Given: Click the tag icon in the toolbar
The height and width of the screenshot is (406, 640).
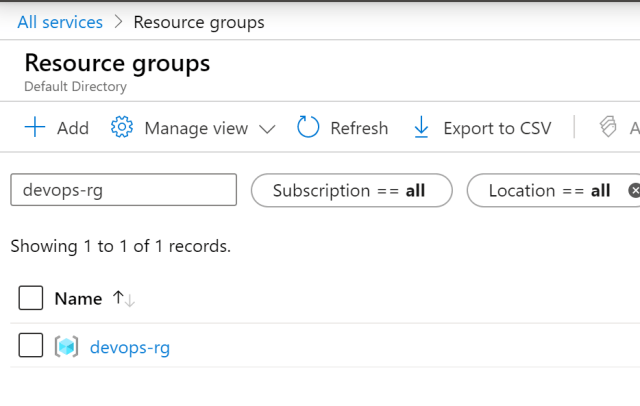Looking at the screenshot, I should [x=607, y=128].
